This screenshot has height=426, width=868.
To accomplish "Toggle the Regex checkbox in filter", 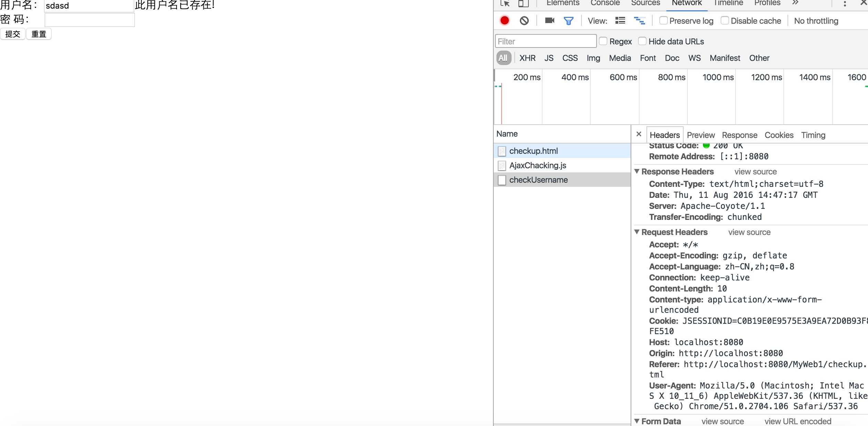I will [603, 41].
